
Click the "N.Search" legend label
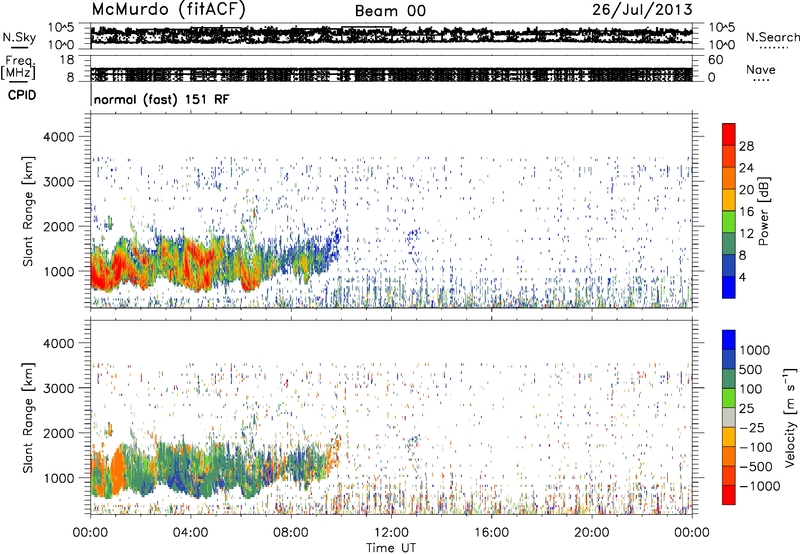tap(772, 37)
